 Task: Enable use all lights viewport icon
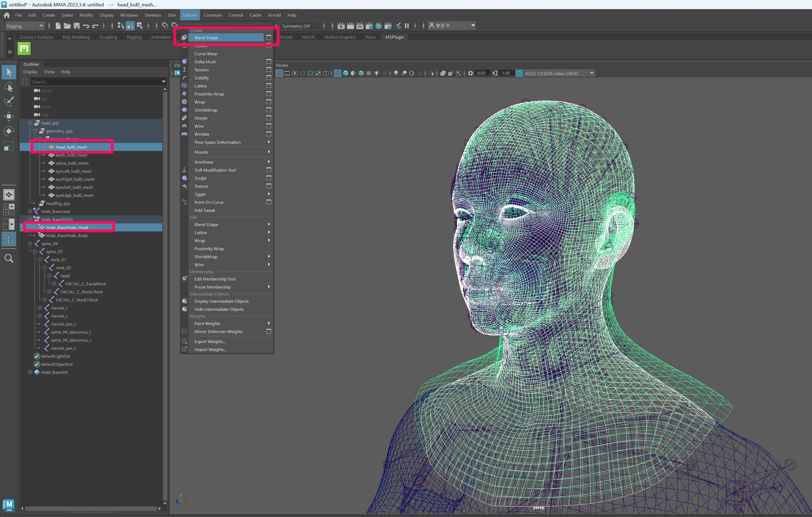pos(377,73)
